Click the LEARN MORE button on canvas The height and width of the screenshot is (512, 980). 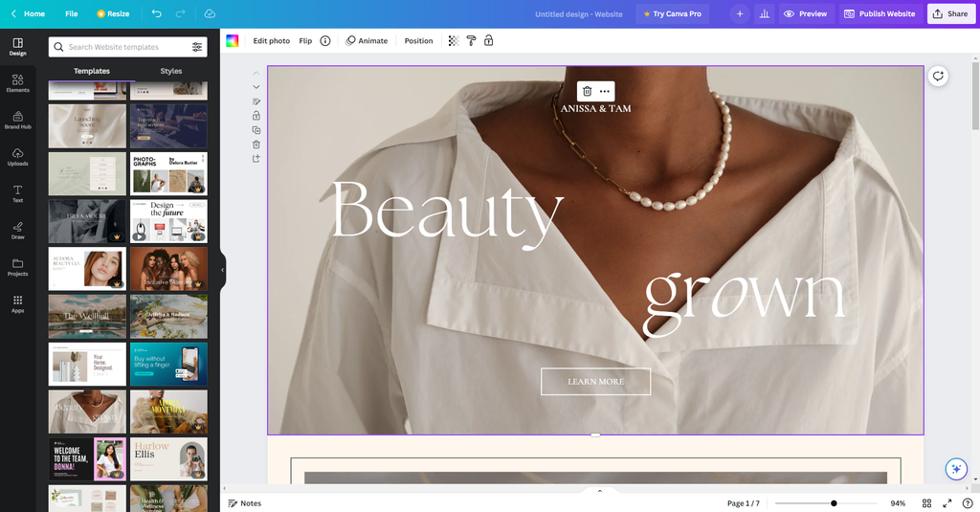click(595, 381)
